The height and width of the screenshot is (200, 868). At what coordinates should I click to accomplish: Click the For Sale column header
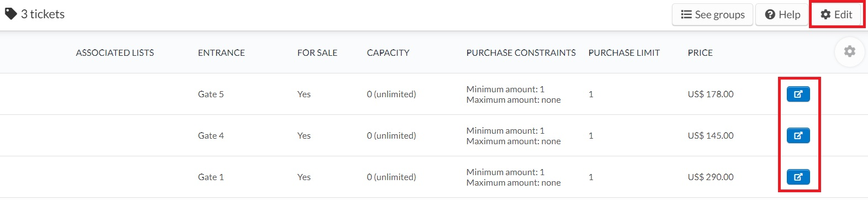317,52
